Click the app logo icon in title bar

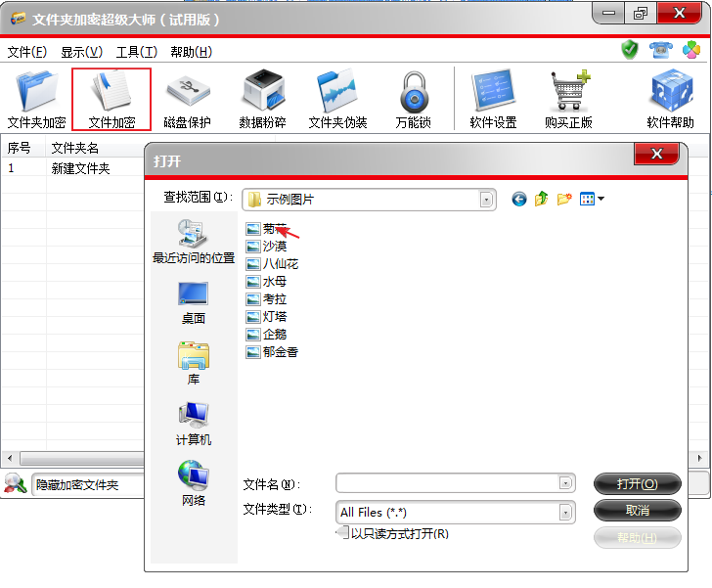click(x=18, y=20)
